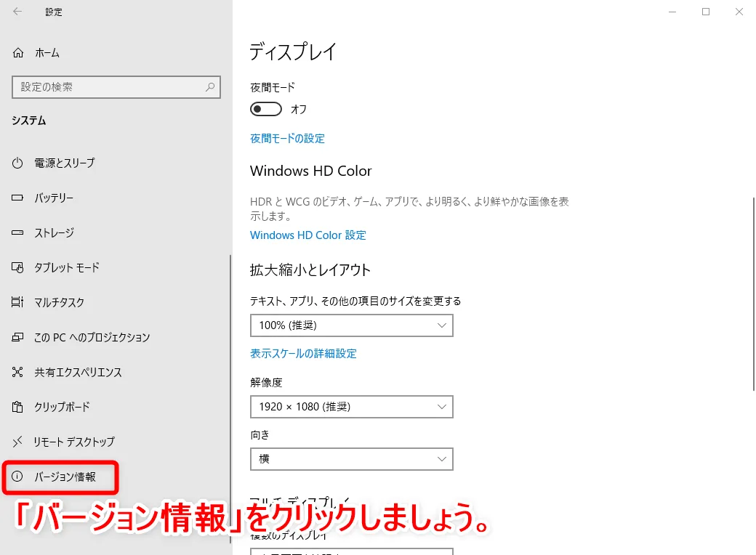Open the 表示スケールの詳細設定 link
Screen dimensions: 756x555
303,354
